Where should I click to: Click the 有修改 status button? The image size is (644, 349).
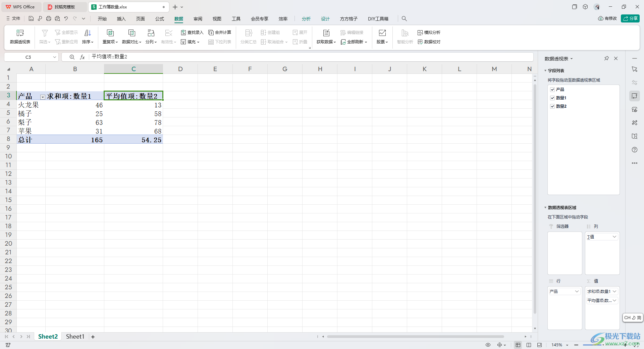(607, 18)
